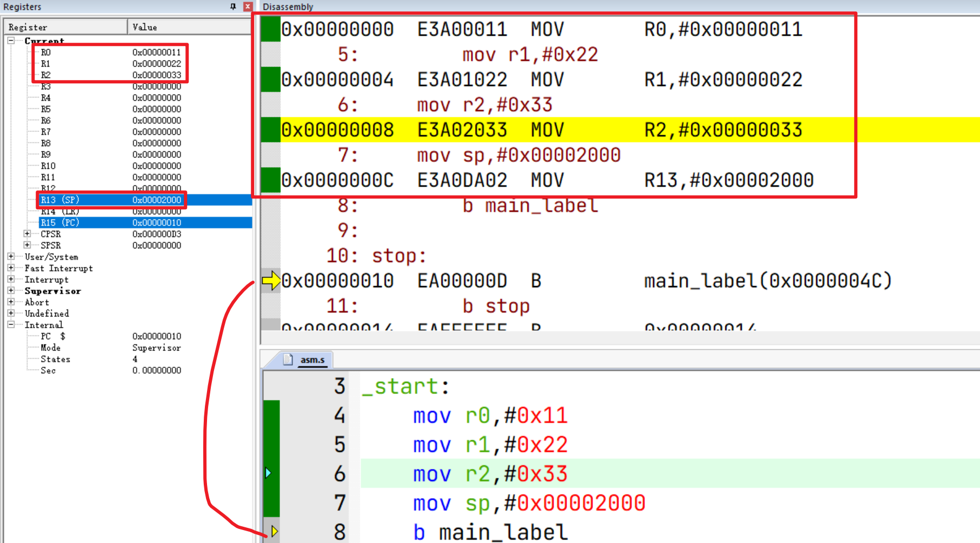980x543 pixels.
Task: Click the yellow program counter arrow in disassembly
Action: [x=271, y=281]
